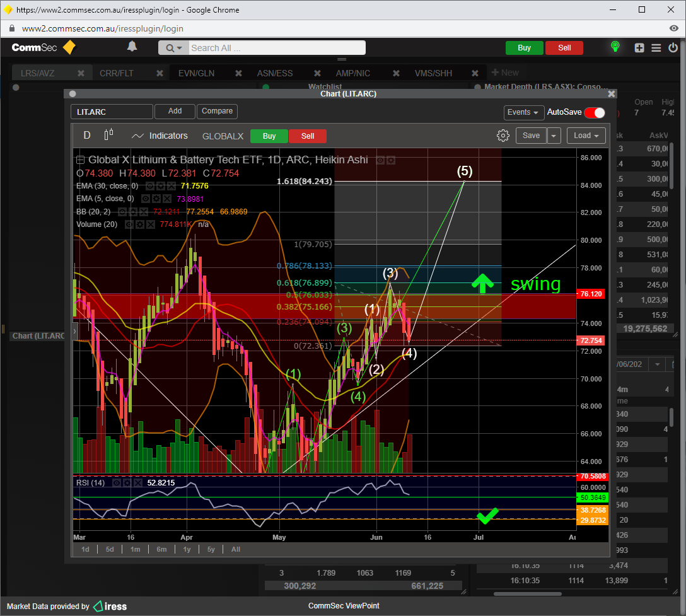Toggle the AutoSave switch
Screen dimensions: 686x616
coord(594,112)
